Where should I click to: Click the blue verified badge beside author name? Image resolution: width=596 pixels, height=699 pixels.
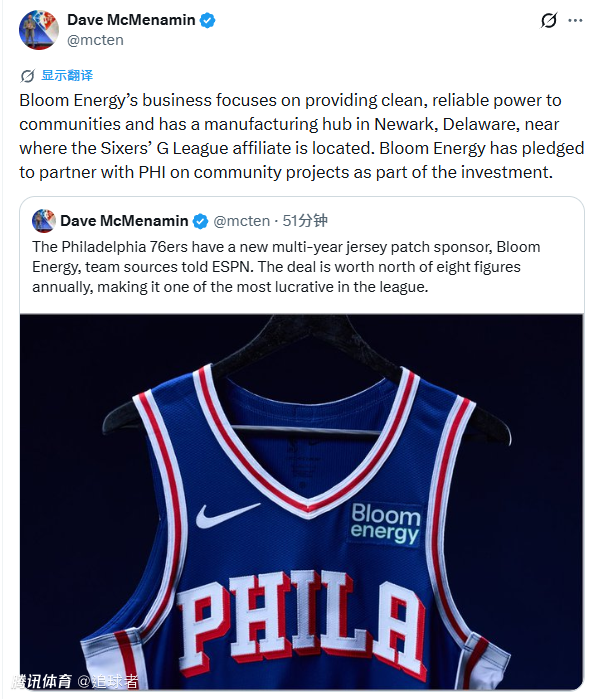[207, 20]
